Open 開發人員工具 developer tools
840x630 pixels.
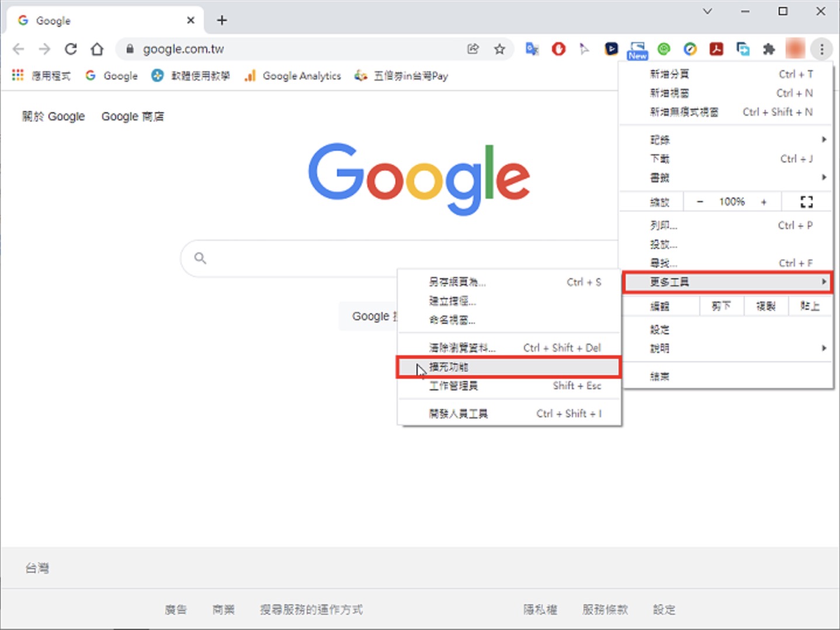point(509,414)
